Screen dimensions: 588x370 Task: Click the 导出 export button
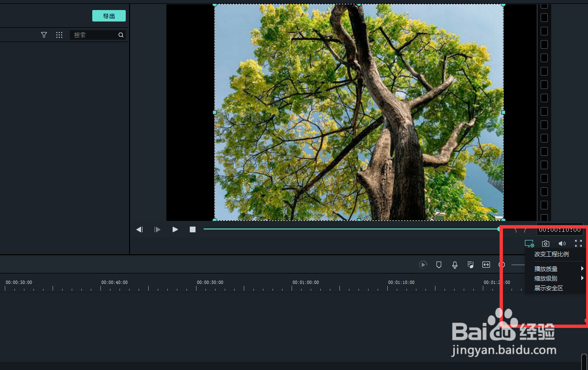pyautogui.click(x=109, y=16)
